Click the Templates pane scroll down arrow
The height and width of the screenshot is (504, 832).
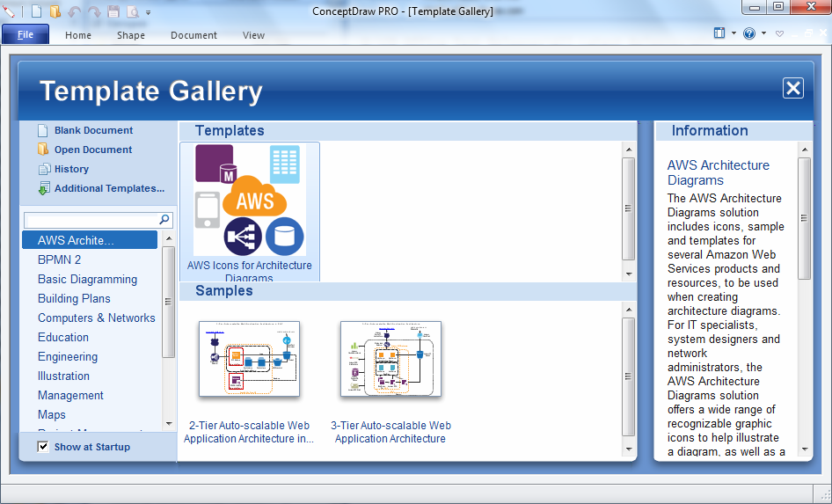[629, 274]
